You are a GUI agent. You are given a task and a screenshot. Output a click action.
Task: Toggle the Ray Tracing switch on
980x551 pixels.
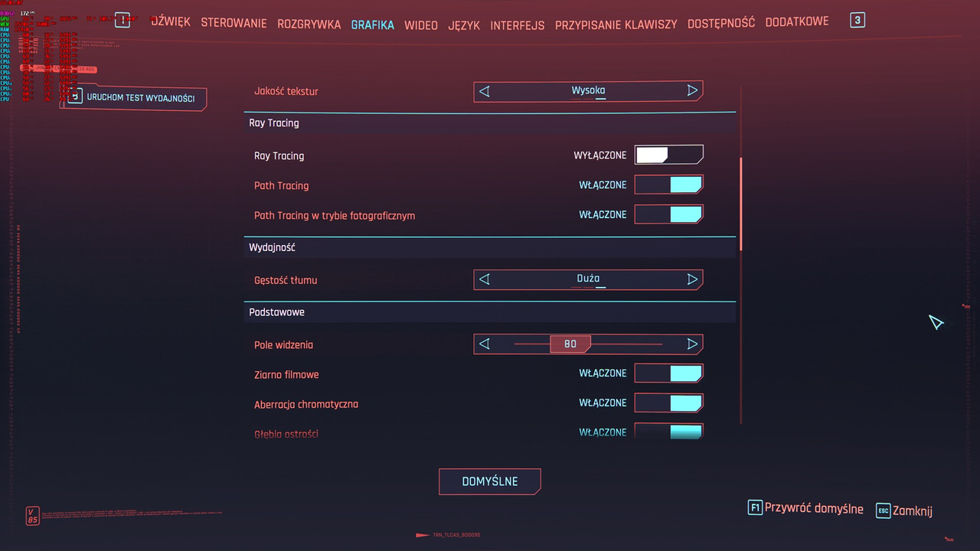[668, 155]
